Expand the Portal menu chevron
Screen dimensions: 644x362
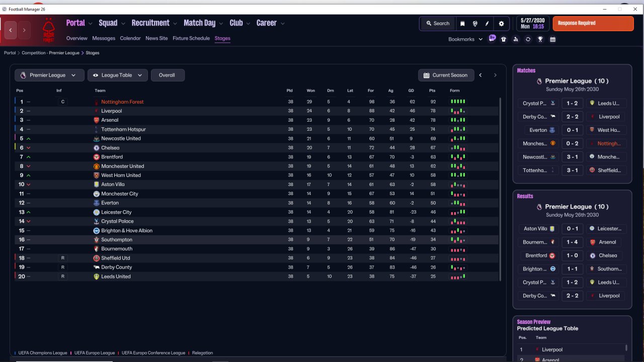tap(91, 24)
